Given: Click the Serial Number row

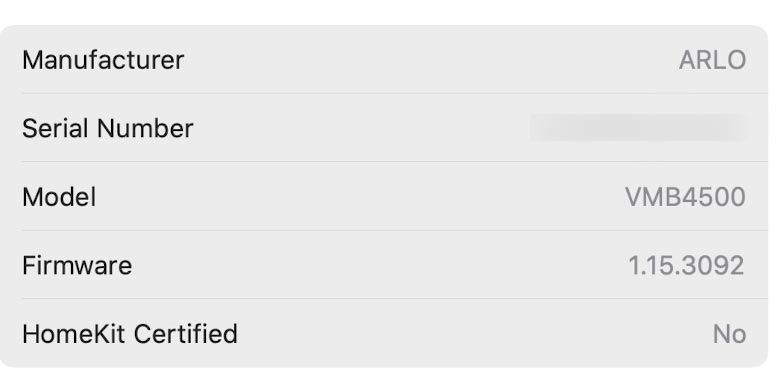Looking at the screenshot, I should pyautogui.click(x=384, y=128).
